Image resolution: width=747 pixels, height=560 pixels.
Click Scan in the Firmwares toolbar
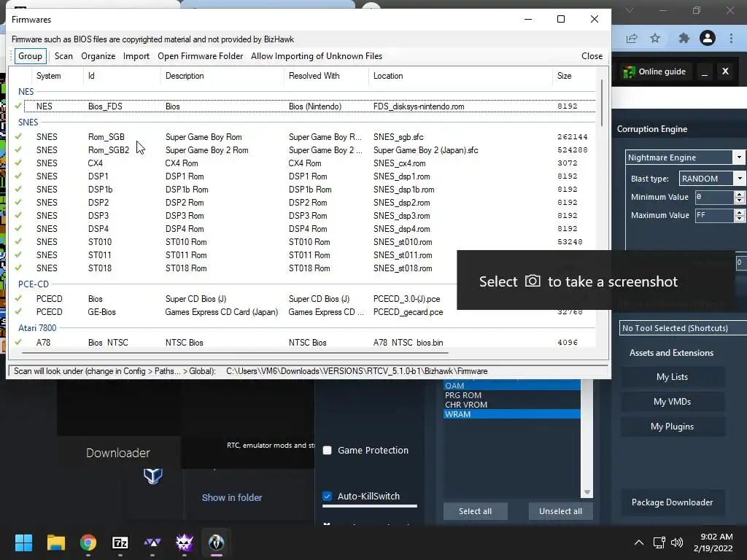[x=63, y=56]
